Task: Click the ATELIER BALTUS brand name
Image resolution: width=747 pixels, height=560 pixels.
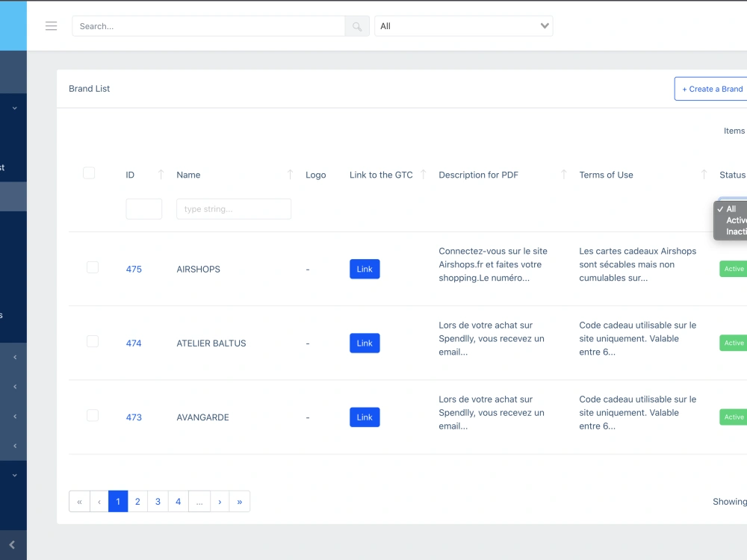Action: [211, 343]
